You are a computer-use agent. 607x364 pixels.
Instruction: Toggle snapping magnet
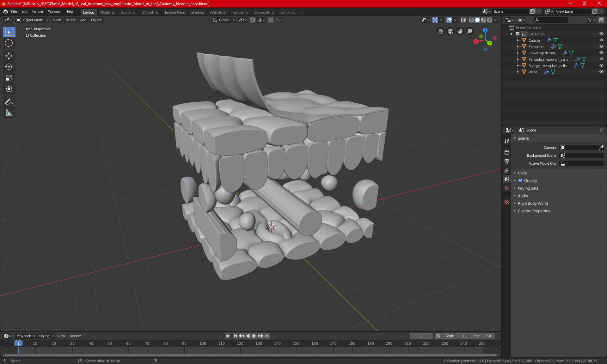pos(252,20)
